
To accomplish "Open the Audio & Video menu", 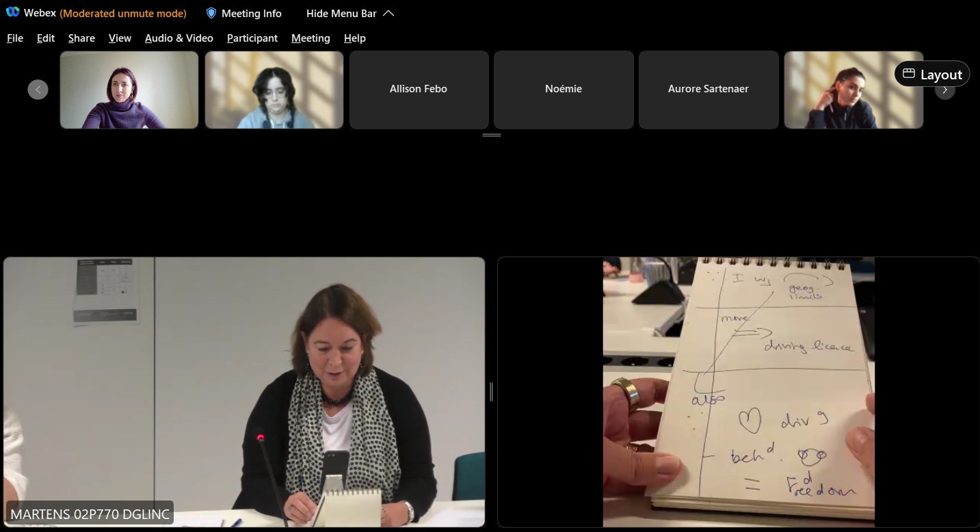I will coord(179,38).
